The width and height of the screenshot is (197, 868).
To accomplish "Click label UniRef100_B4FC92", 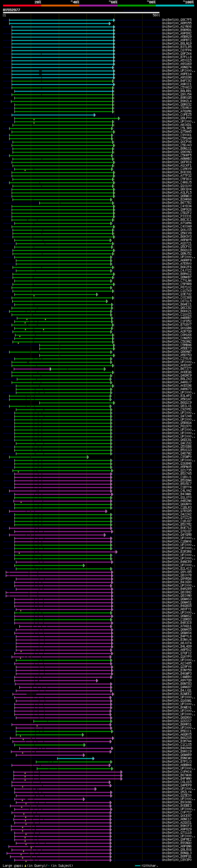I will pos(177,81).
